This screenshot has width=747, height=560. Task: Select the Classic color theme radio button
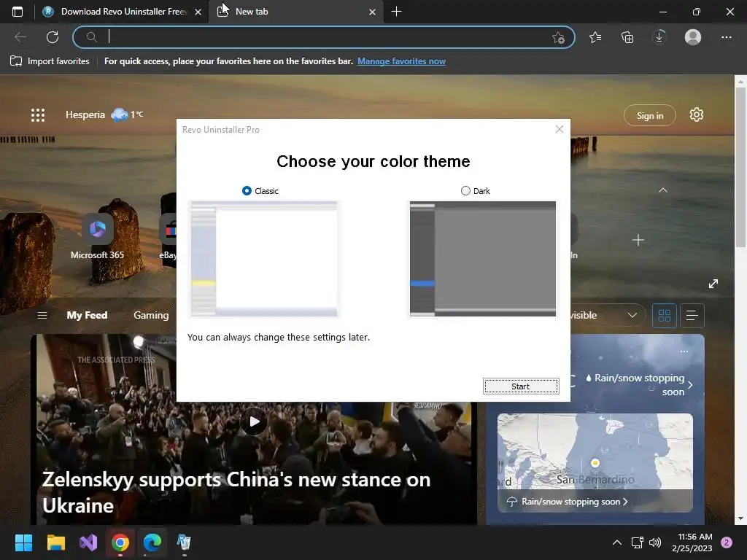tap(247, 191)
